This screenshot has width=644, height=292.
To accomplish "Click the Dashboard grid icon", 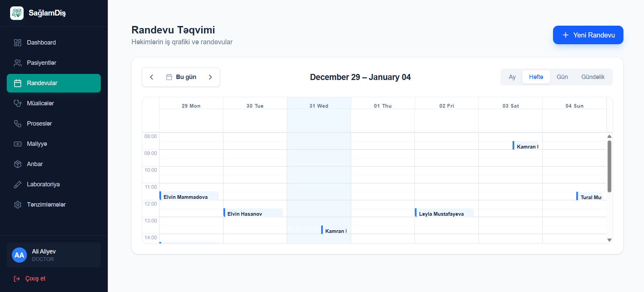I will click(18, 43).
